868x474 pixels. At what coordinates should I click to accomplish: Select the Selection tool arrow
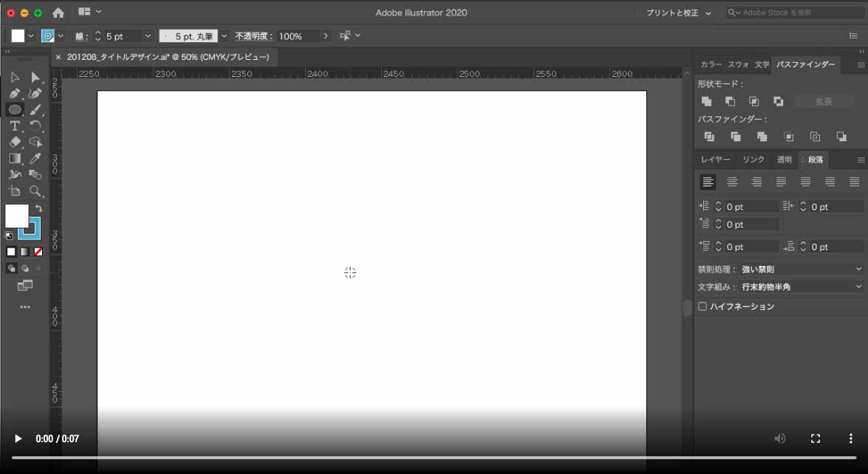coord(15,77)
